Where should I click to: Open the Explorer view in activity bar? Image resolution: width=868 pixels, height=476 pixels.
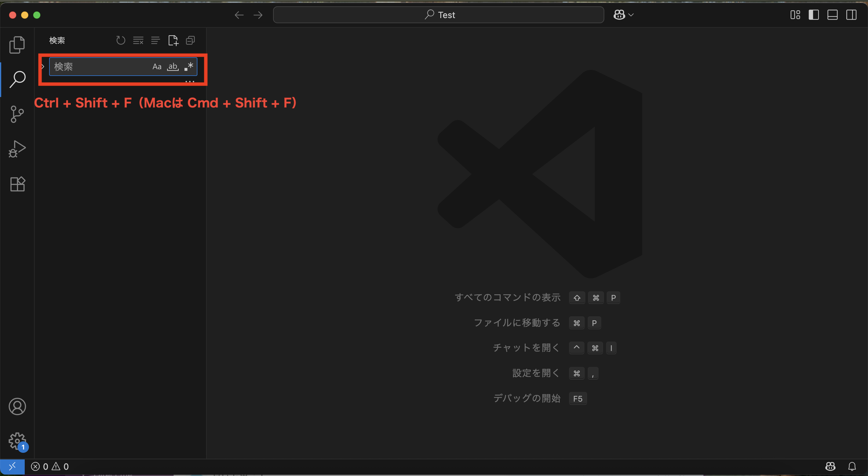pos(17,45)
